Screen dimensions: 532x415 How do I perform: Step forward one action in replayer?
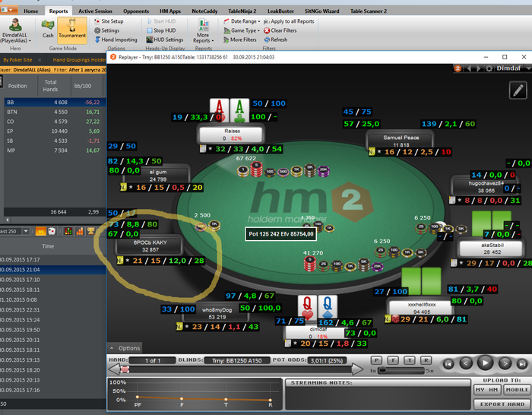pos(505,364)
